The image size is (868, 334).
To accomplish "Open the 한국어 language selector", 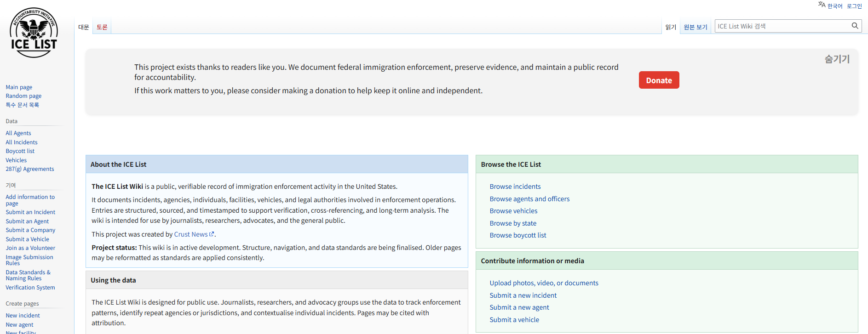I will tap(834, 6).
